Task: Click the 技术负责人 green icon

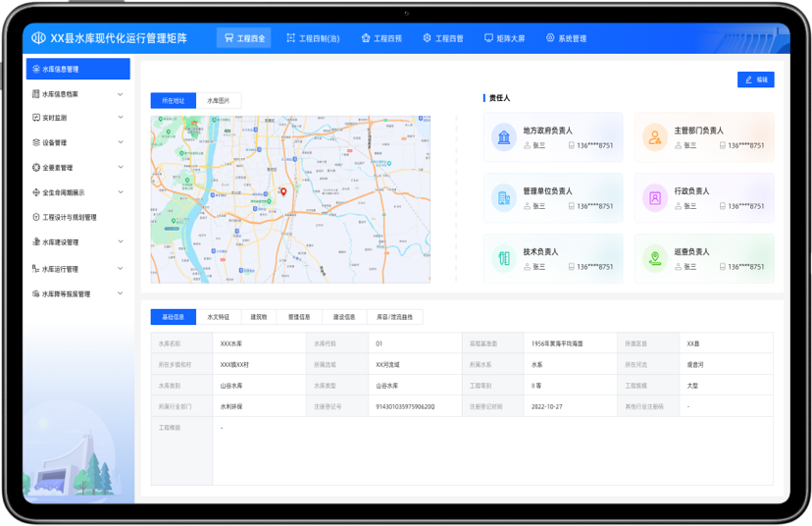Action: (x=504, y=258)
